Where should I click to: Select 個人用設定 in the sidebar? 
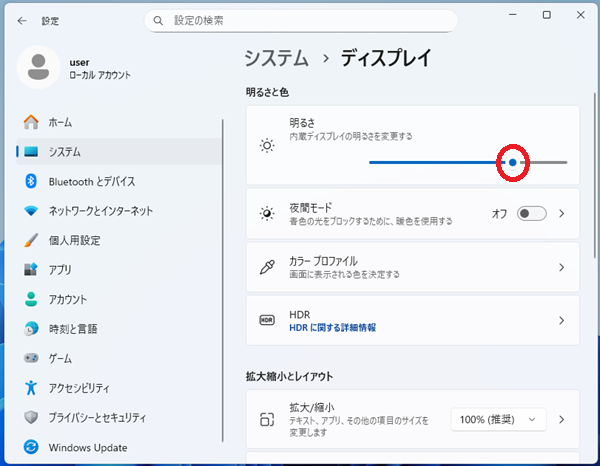tap(119, 240)
